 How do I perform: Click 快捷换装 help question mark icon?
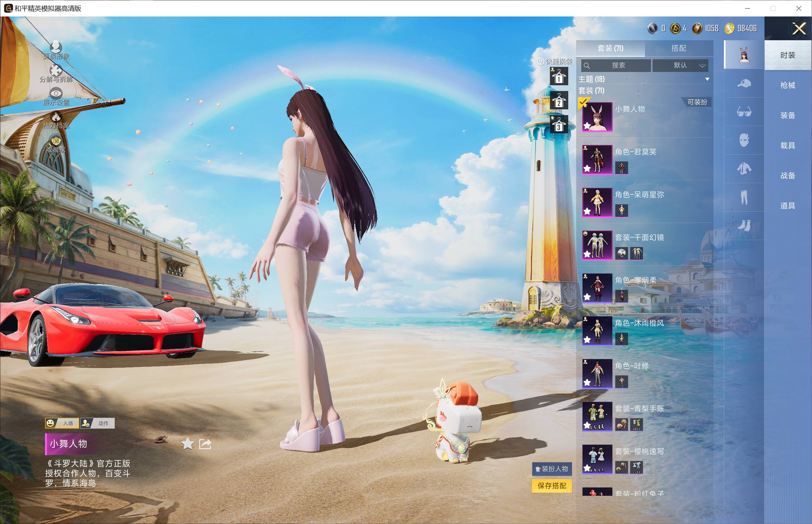pos(540,61)
